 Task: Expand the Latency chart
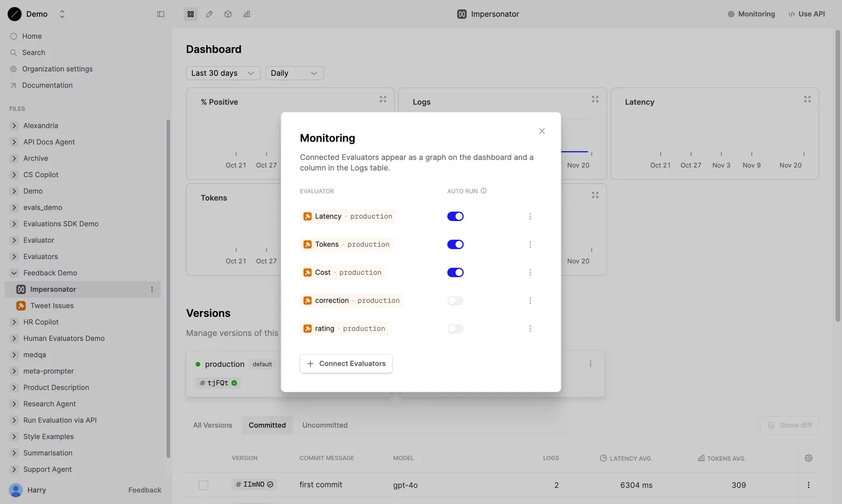click(807, 99)
